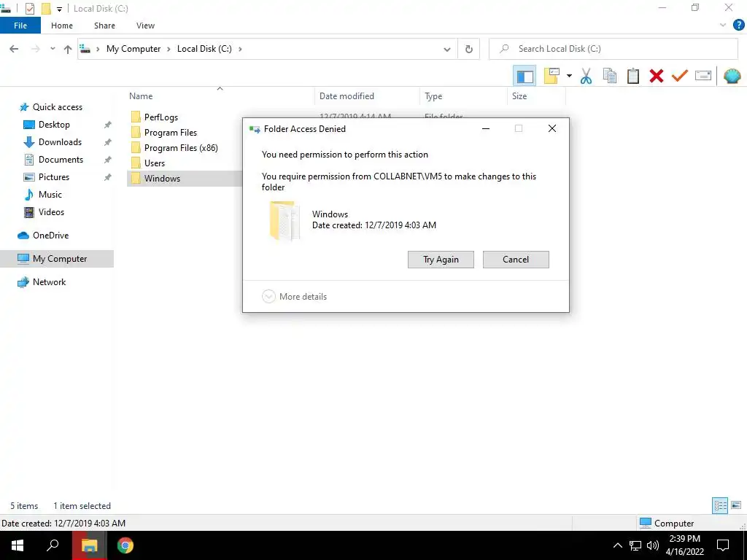
Task: Select the PerfLogs folder
Action: pos(160,117)
